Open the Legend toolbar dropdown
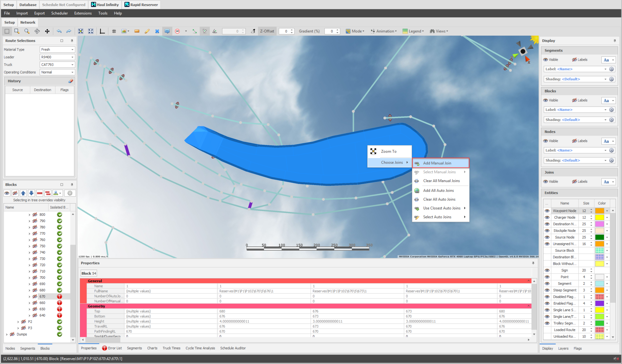The width and height of the screenshot is (622, 364). coord(413,31)
